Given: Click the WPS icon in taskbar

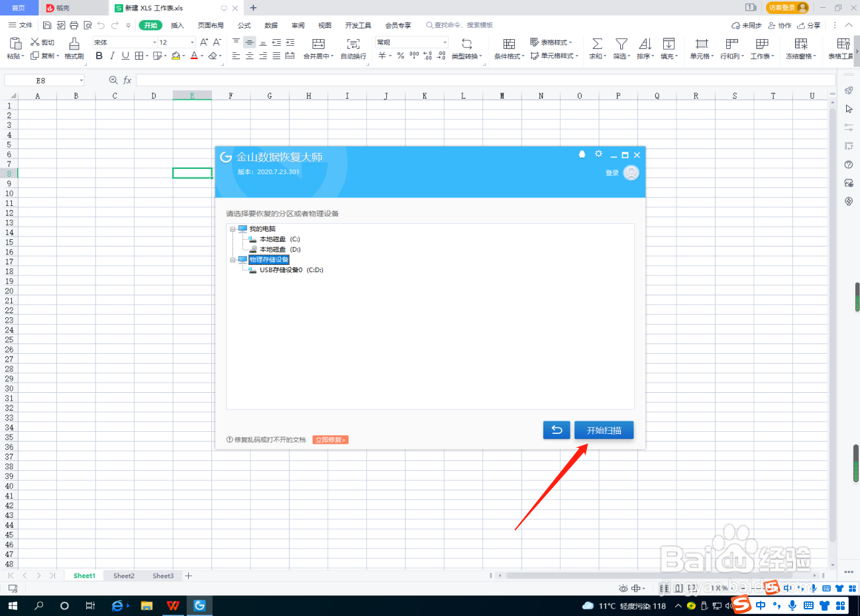Looking at the screenshot, I should click(174, 605).
